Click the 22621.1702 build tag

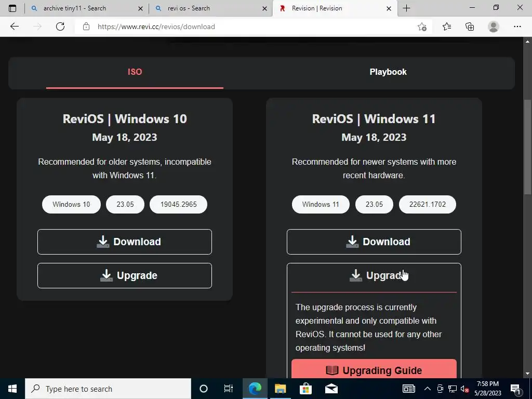pos(428,204)
